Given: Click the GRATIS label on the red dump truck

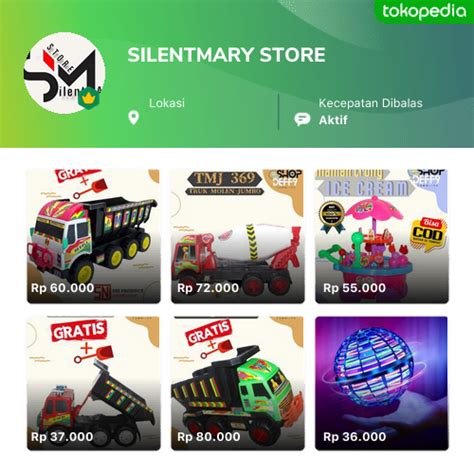Looking at the screenshot, I should 79,331.
